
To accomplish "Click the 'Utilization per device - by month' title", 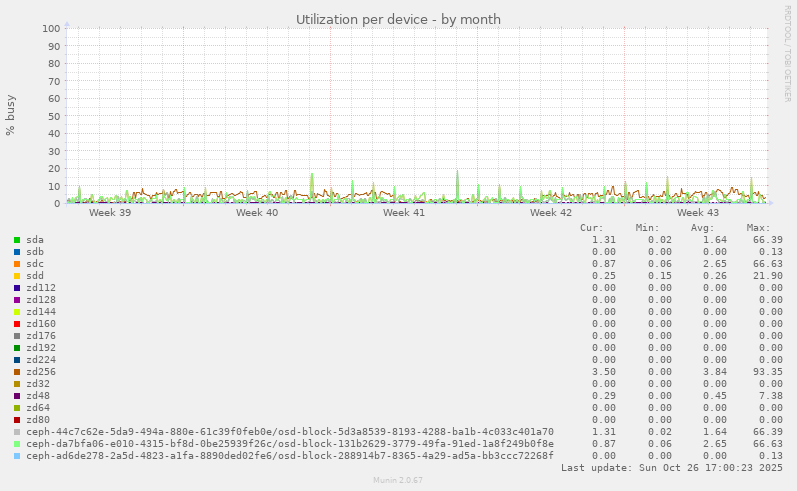I will coord(398,20).
